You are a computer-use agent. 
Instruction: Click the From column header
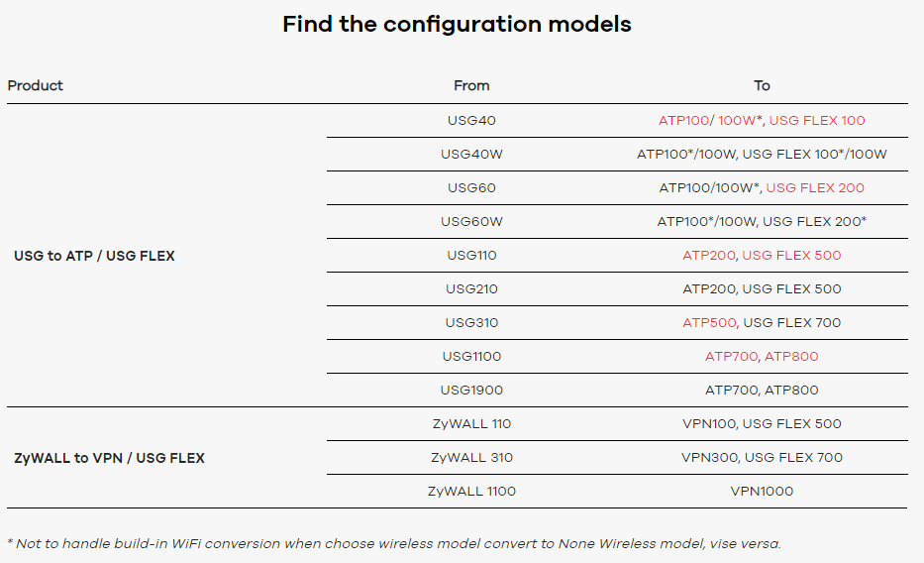(471, 86)
